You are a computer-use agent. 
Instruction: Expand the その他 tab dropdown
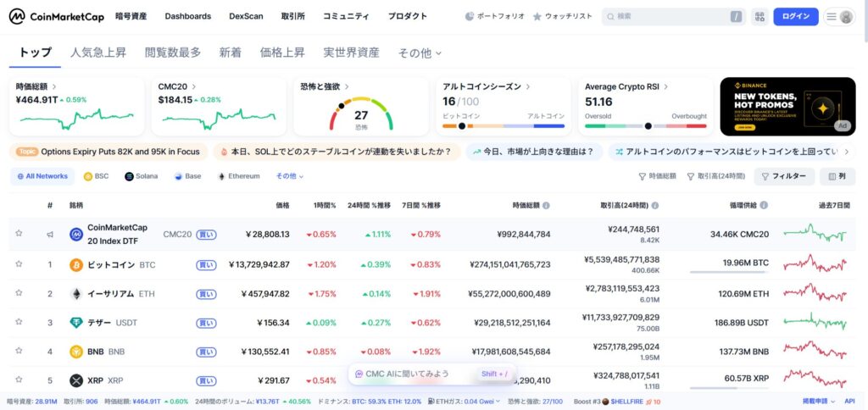420,53
